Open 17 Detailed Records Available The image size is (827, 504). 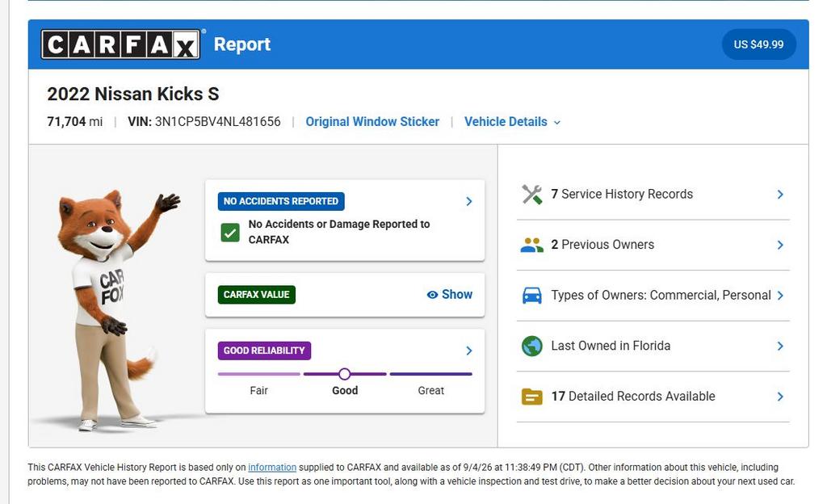click(653, 397)
